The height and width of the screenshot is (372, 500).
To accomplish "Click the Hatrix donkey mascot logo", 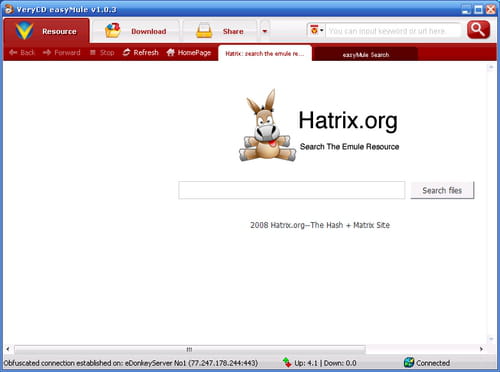I will tap(267, 126).
